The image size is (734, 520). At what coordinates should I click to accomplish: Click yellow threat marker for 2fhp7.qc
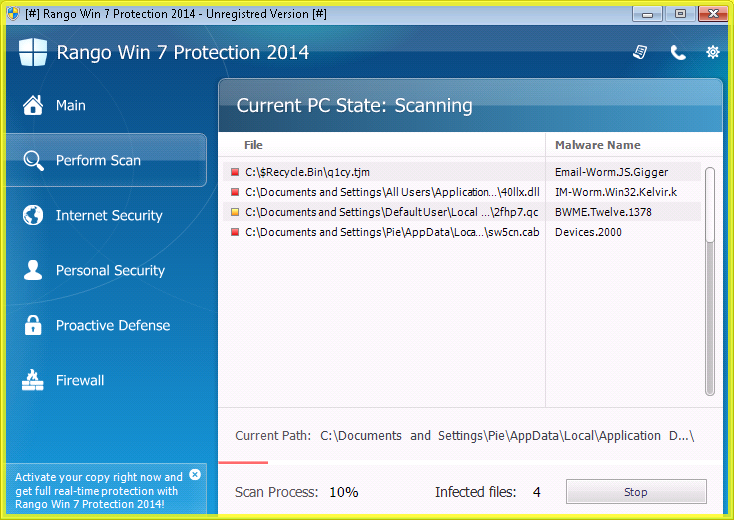(x=235, y=212)
